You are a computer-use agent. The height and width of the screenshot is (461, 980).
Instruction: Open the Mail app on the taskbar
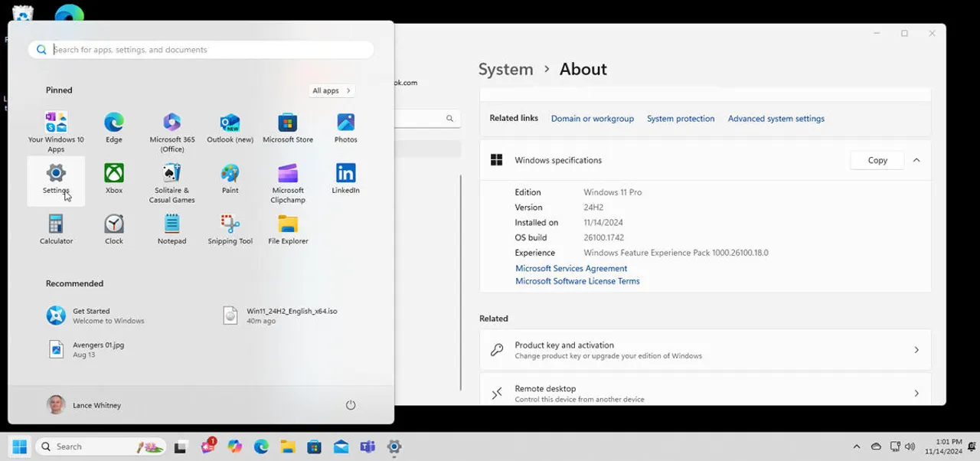tap(341, 446)
